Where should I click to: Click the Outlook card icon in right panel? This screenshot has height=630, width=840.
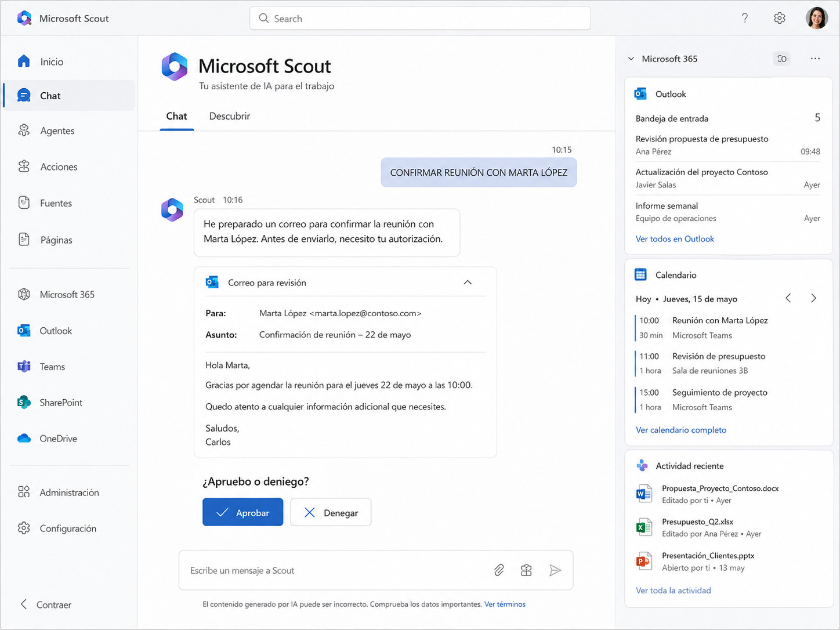641,94
